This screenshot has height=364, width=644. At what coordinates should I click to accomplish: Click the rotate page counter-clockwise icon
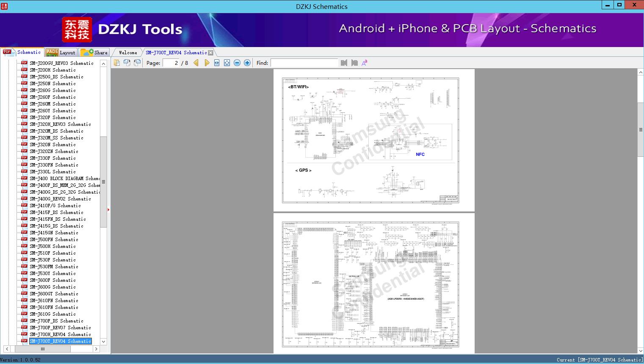pyautogui.click(x=127, y=63)
